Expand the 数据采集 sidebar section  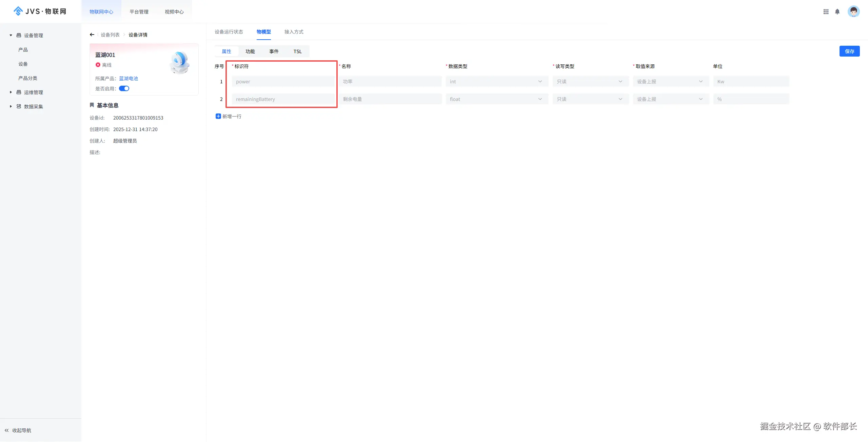click(11, 106)
